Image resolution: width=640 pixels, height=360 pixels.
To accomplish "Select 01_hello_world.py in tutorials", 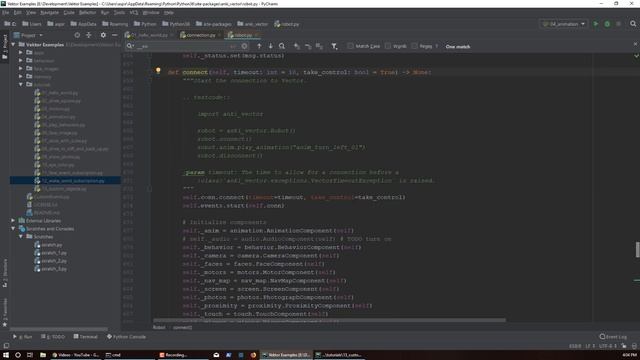I will (x=56, y=93).
